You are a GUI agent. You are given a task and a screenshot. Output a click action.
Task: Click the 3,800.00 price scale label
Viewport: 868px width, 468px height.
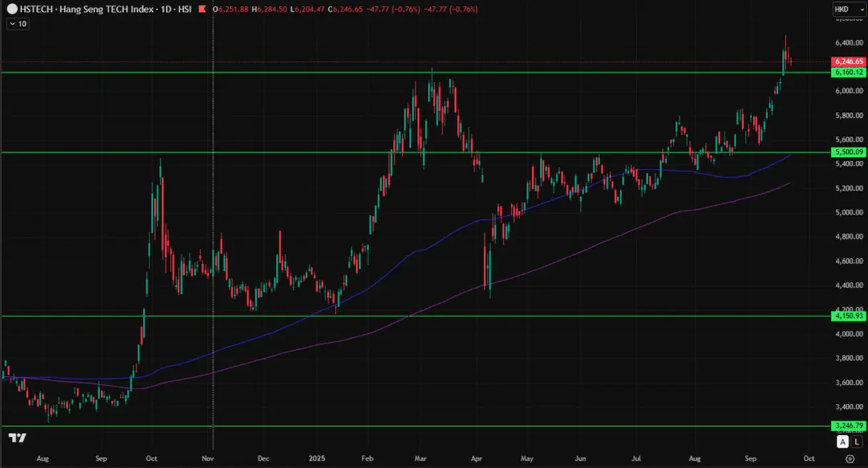(x=848, y=358)
